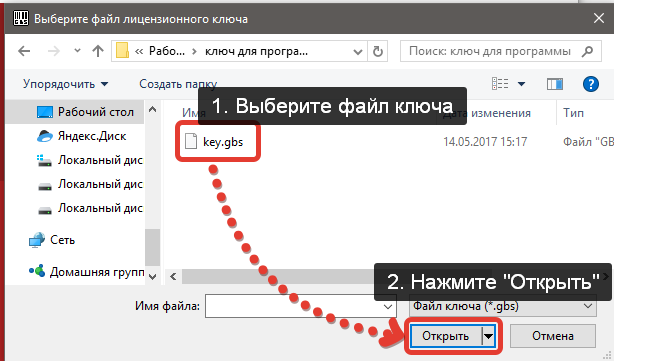Open the Help question mark icon

tap(591, 84)
